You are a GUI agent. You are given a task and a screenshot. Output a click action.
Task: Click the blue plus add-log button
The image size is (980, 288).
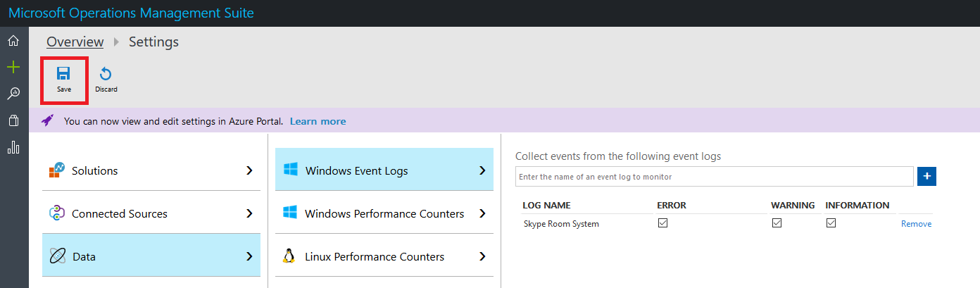(x=926, y=176)
